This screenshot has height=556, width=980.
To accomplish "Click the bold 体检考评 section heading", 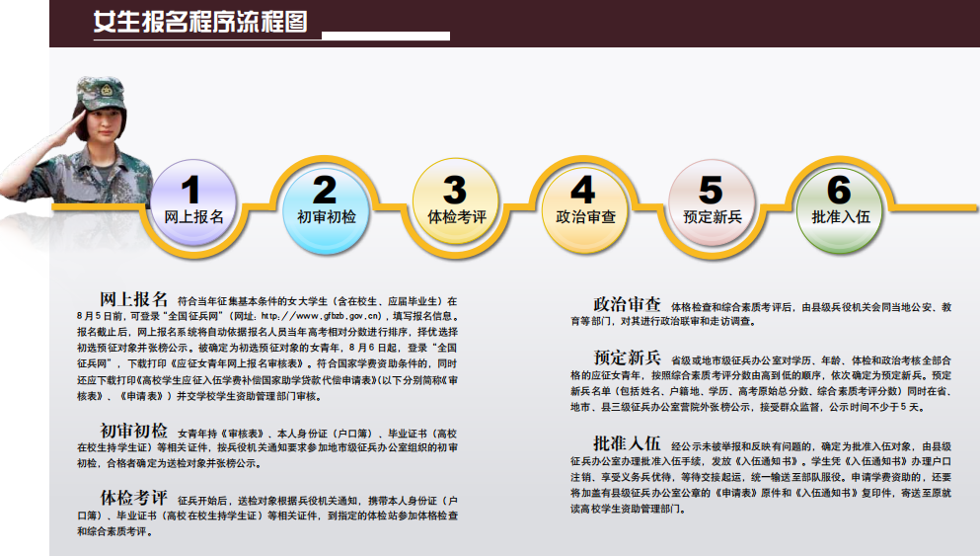I will (x=133, y=496).
